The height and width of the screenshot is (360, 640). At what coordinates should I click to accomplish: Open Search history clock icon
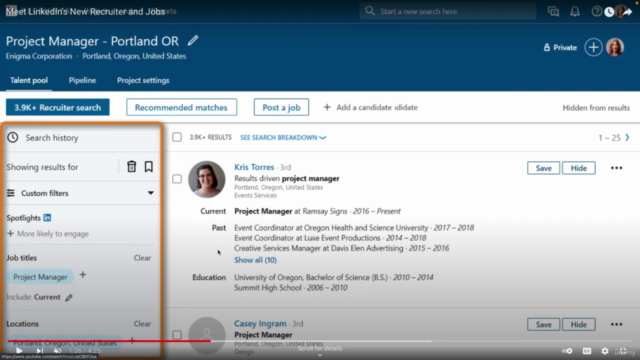pos(13,137)
